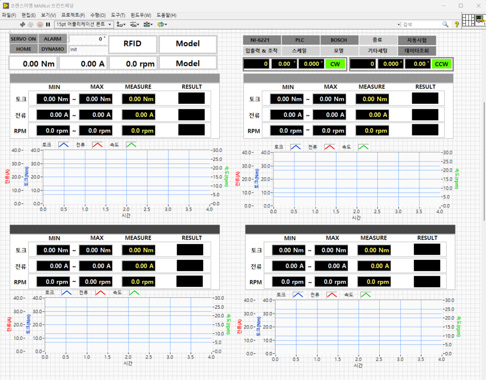Viewport: 486px width, 380px height.
Task: Open the 도구(T) menu
Action: tap(118, 15)
